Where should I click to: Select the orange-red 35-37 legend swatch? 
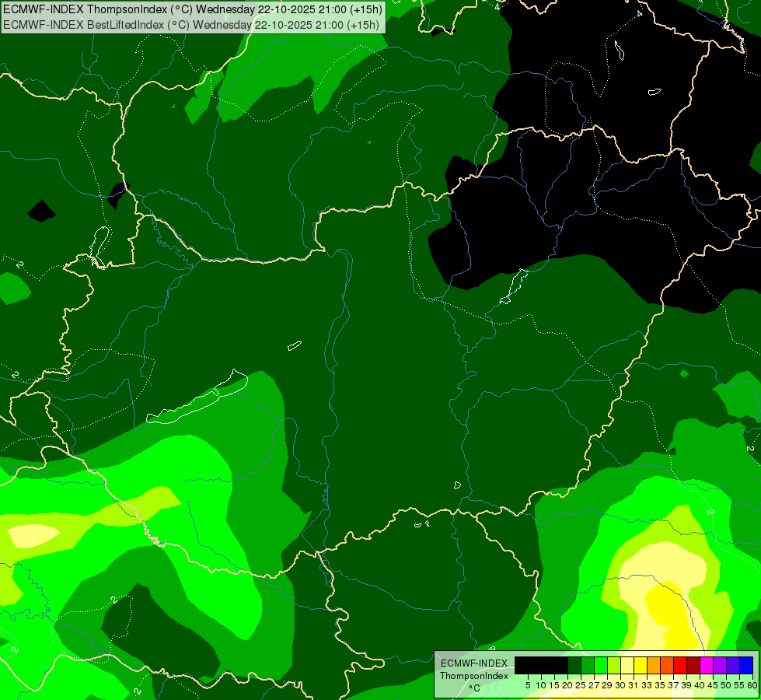click(667, 665)
